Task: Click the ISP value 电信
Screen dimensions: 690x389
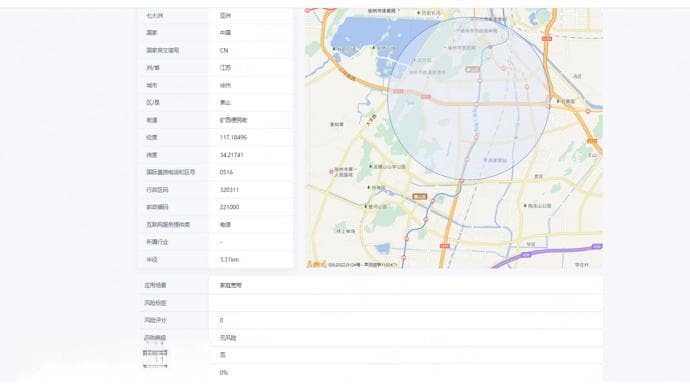Action: tap(225, 224)
